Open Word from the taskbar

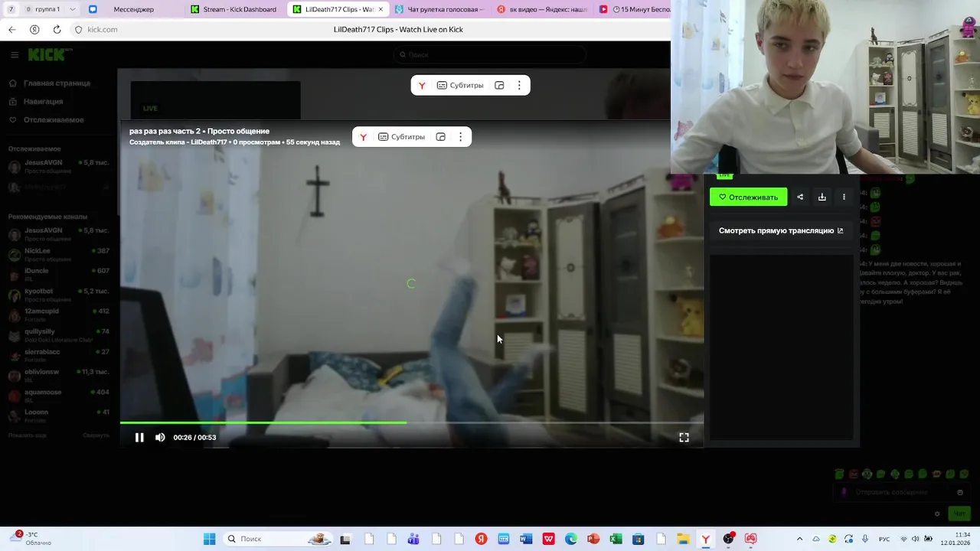(x=526, y=539)
